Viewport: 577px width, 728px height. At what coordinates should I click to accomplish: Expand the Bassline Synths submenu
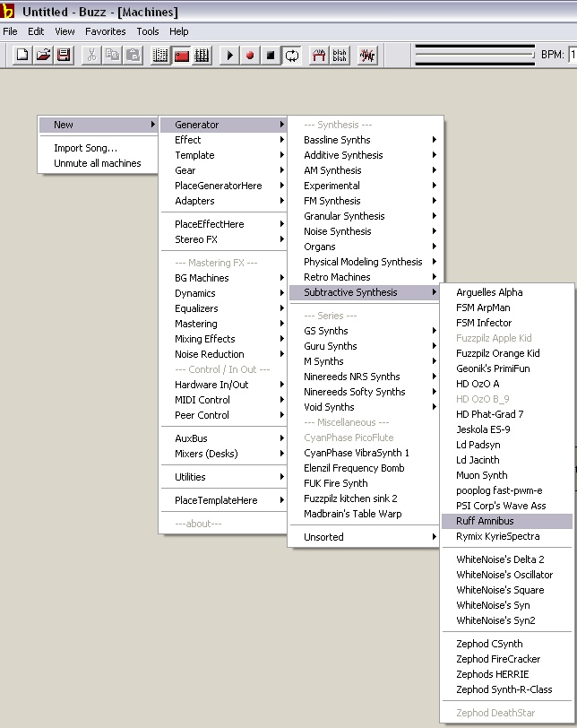[x=364, y=140]
